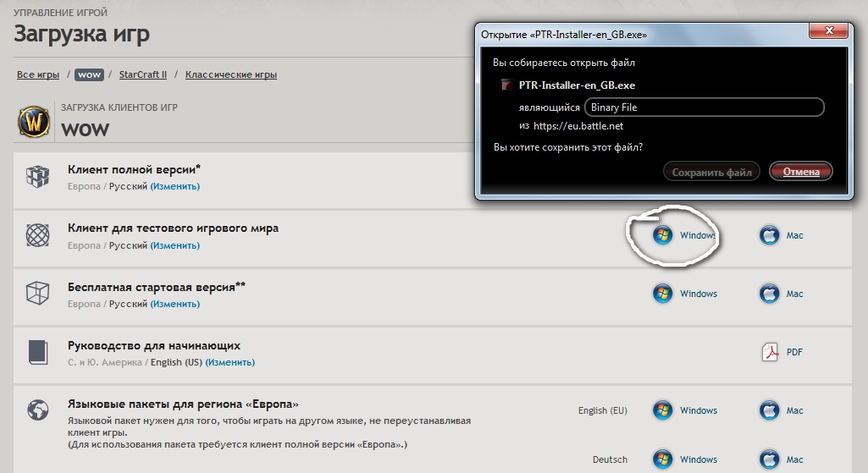Click 'Отмена' button in download dialog

[x=801, y=172]
